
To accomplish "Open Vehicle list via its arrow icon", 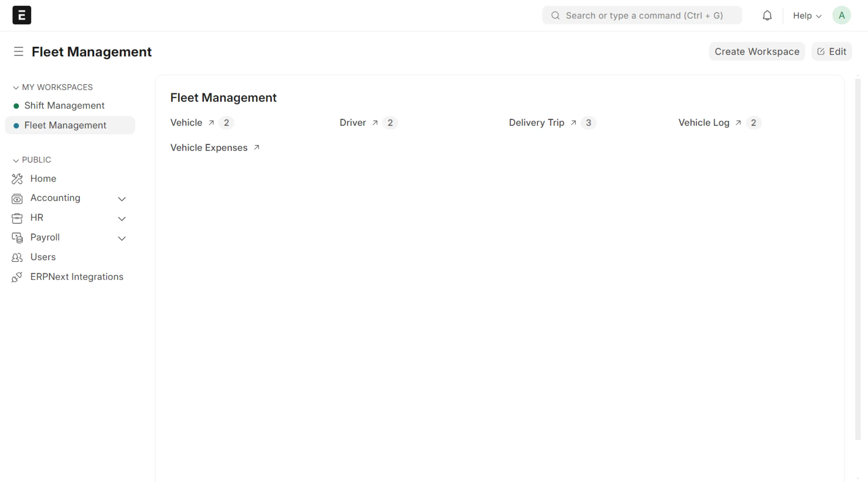I will tap(211, 122).
